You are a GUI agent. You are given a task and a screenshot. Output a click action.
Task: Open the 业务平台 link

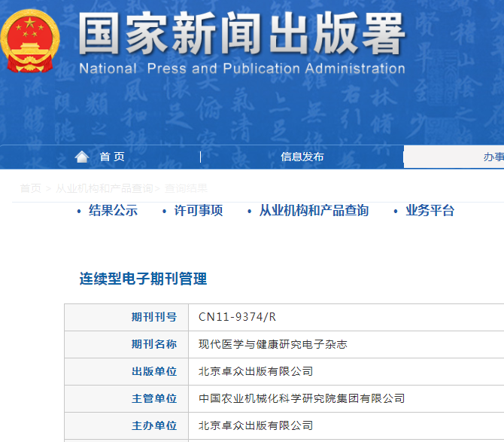click(x=430, y=211)
